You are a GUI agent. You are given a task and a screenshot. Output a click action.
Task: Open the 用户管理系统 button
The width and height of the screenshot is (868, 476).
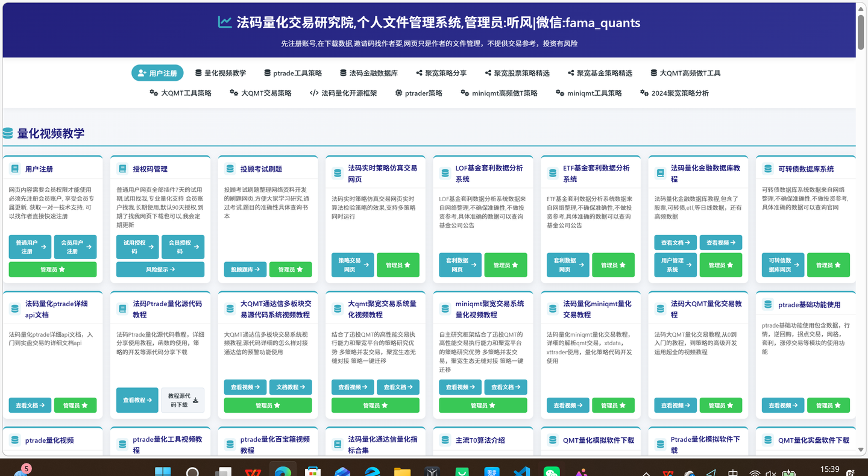[675, 265]
